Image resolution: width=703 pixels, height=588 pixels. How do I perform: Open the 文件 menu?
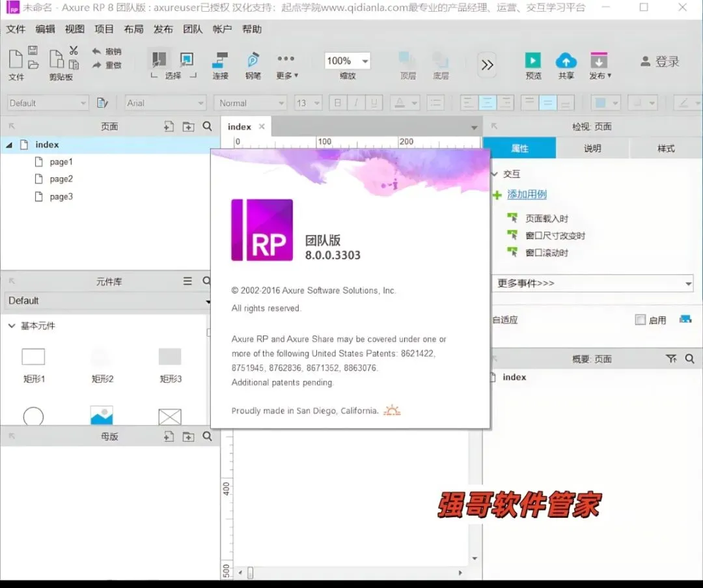tap(16, 29)
